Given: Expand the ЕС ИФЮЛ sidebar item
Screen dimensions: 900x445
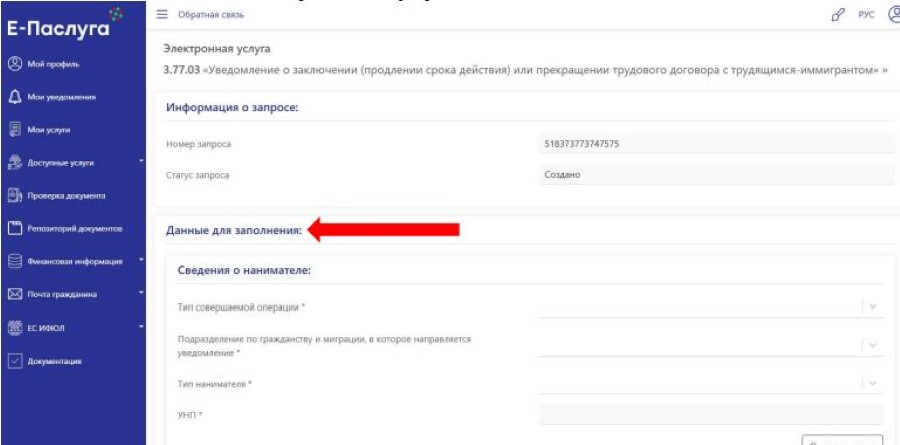Looking at the screenshot, I should (75, 327).
